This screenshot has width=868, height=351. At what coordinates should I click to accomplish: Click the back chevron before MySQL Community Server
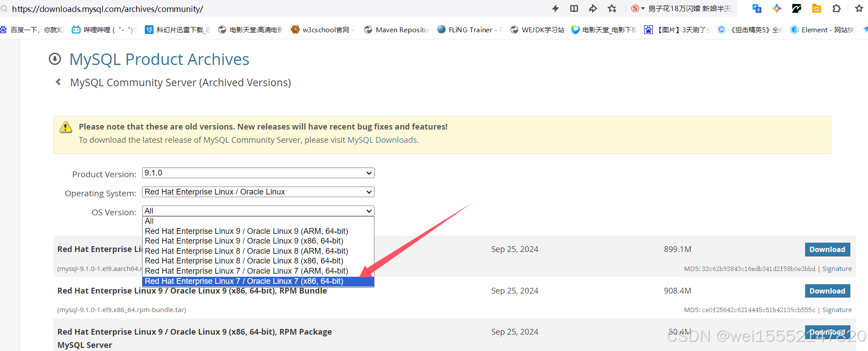pyautogui.click(x=58, y=82)
